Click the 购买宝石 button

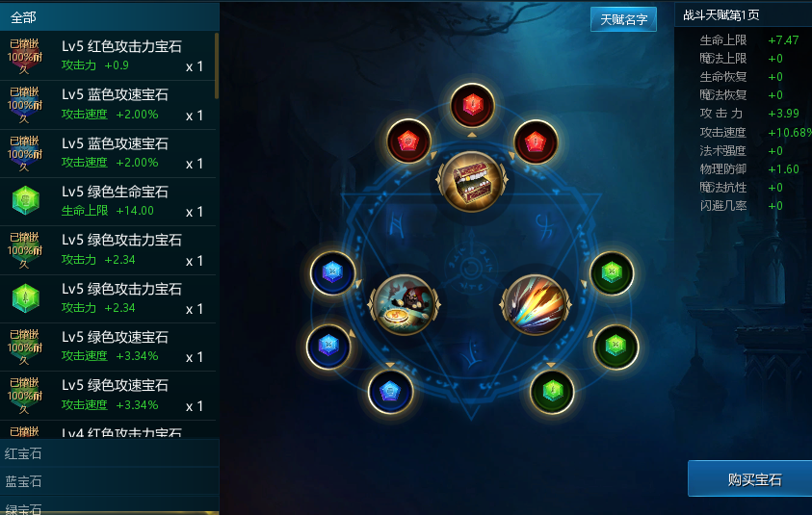pos(754,479)
